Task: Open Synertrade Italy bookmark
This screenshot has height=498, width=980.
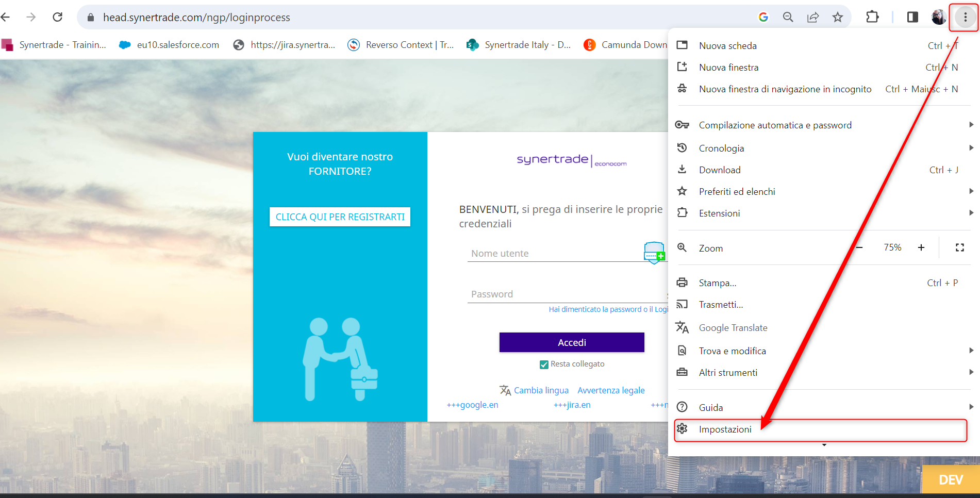Action: (x=519, y=45)
